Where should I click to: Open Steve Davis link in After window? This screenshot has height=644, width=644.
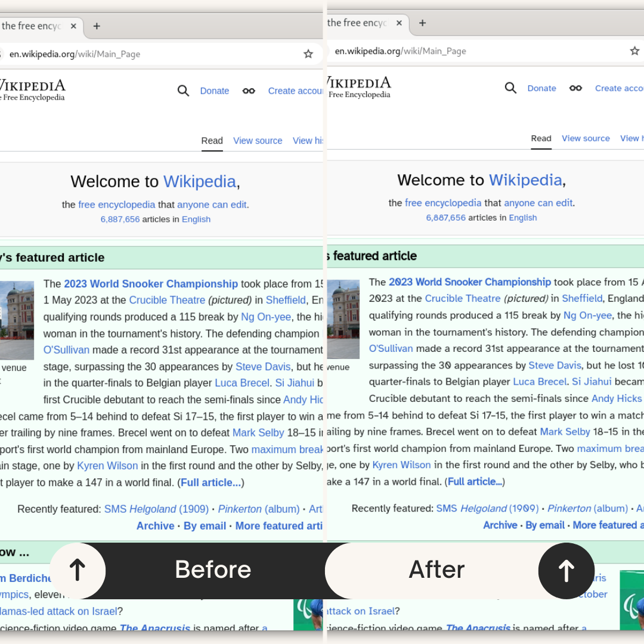coord(555,365)
